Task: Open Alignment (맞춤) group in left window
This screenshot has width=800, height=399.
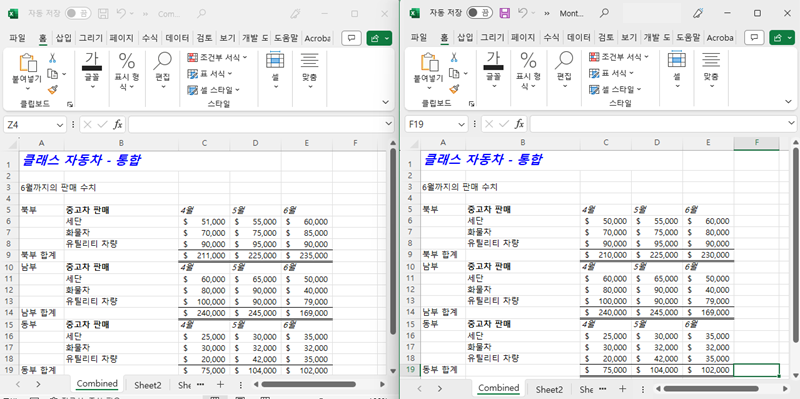Action: (x=310, y=71)
